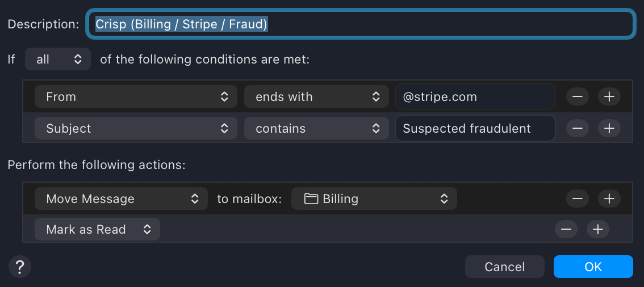The height and width of the screenshot is (287, 644).
Task: Open the From field dropdown
Action: 136,97
